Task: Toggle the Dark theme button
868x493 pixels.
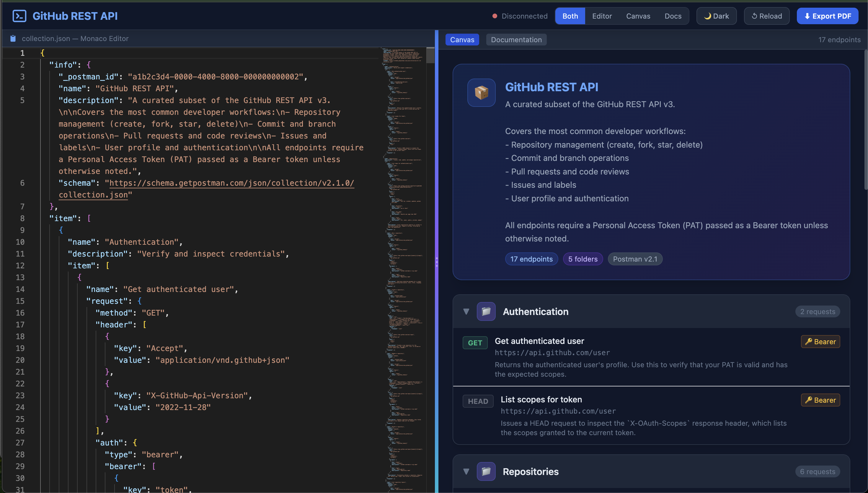Action: pos(716,16)
